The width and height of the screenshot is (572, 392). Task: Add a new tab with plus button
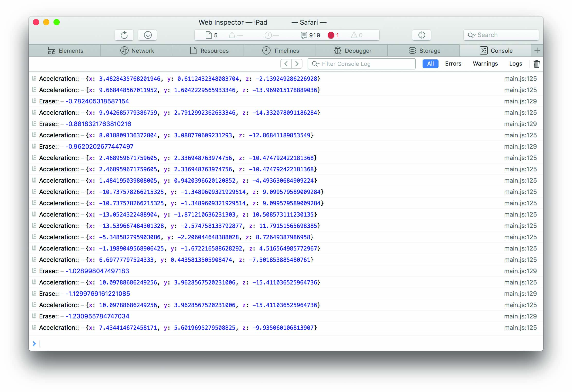(537, 50)
